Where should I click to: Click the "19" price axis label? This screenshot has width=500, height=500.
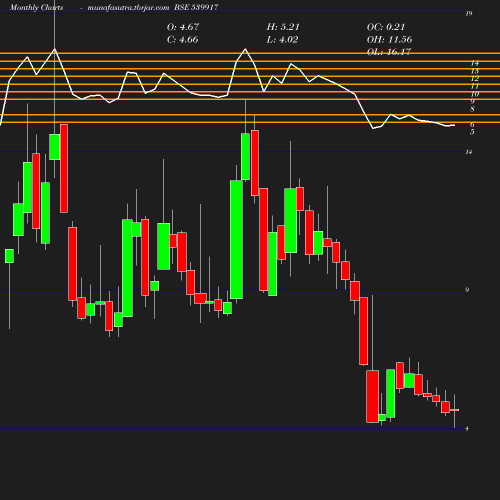469,14
